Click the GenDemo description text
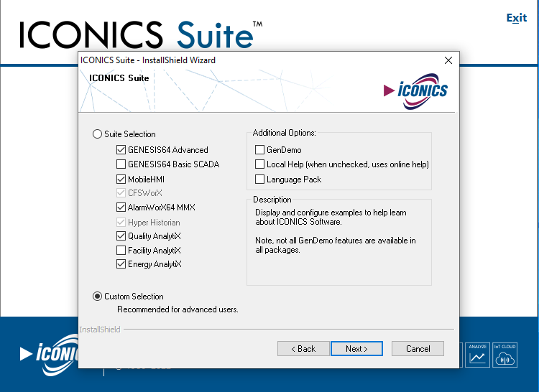The width and height of the screenshot is (539, 392). 336,231
